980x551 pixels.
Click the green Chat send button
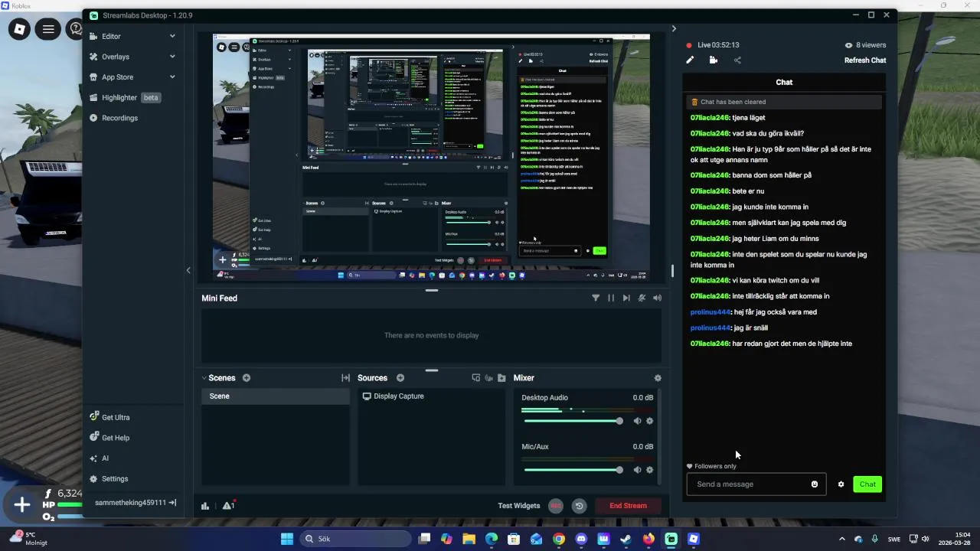pyautogui.click(x=867, y=484)
